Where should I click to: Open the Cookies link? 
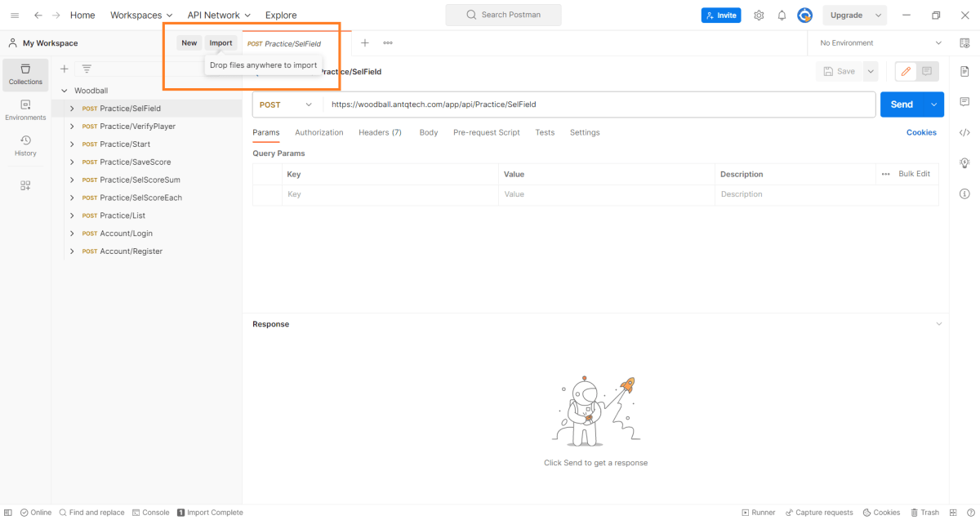click(921, 132)
